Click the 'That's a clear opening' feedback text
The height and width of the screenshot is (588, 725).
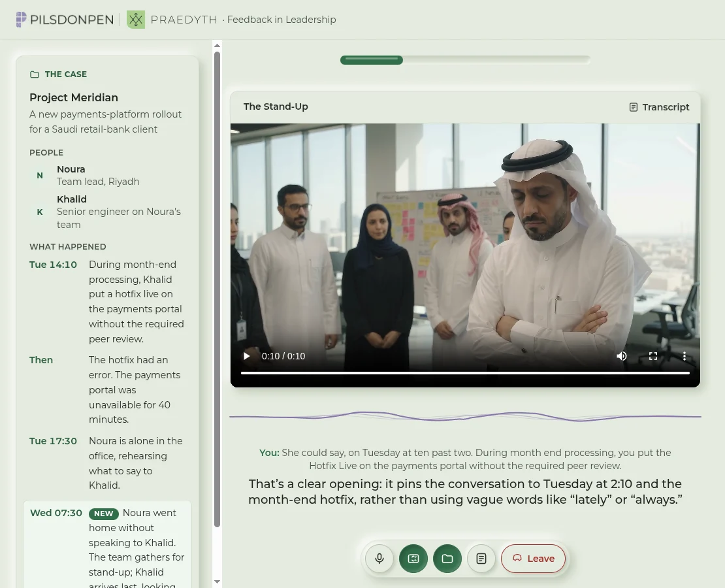[465, 492]
